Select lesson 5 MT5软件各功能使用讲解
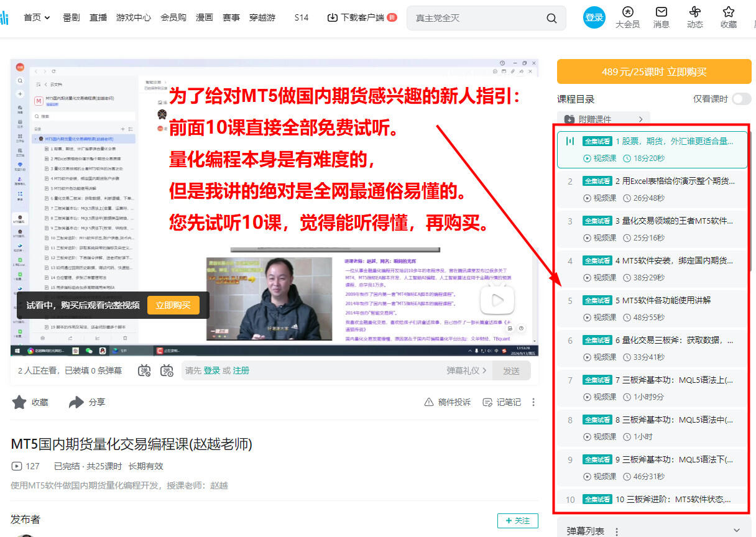756x537 pixels. click(652, 309)
